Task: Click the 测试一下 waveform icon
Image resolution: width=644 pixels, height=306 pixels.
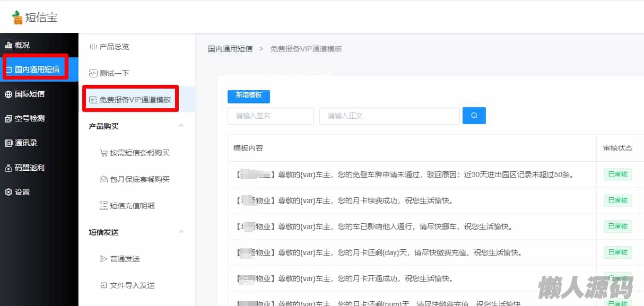Action: 93,73
